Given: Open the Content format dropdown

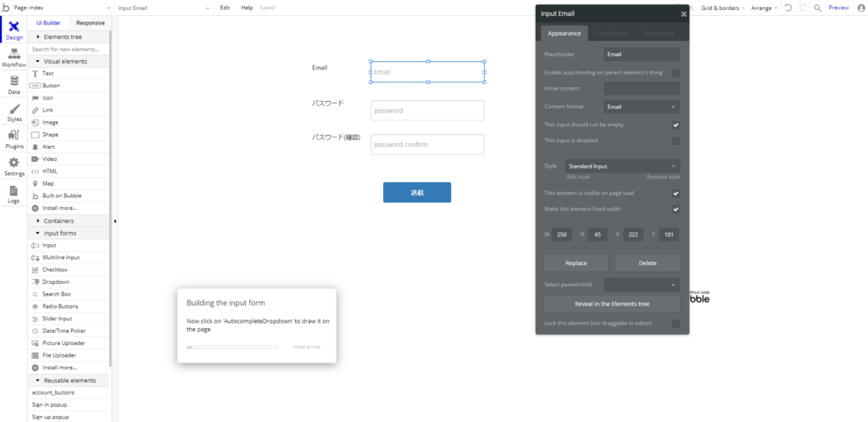Looking at the screenshot, I should [x=642, y=107].
